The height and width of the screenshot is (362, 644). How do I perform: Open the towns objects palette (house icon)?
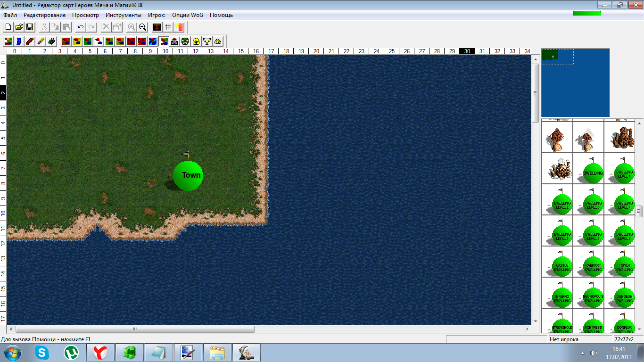coord(174,41)
